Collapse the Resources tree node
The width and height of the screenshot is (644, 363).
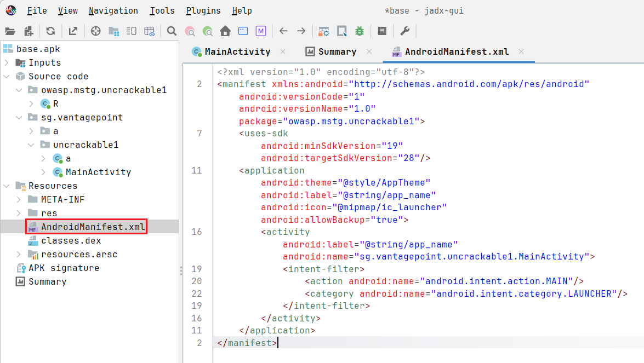click(7, 186)
